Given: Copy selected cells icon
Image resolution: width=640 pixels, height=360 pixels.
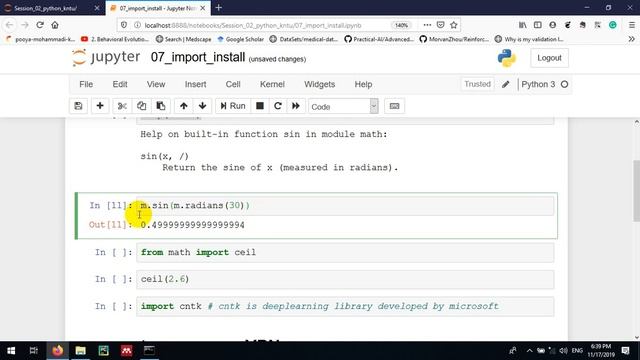Looking at the screenshot, I should (141, 106).
